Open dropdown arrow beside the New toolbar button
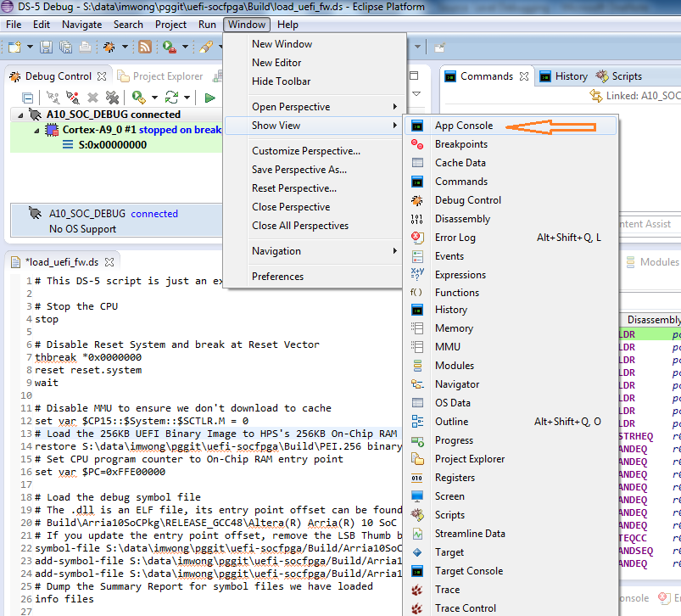 click(x=30, y=47)
